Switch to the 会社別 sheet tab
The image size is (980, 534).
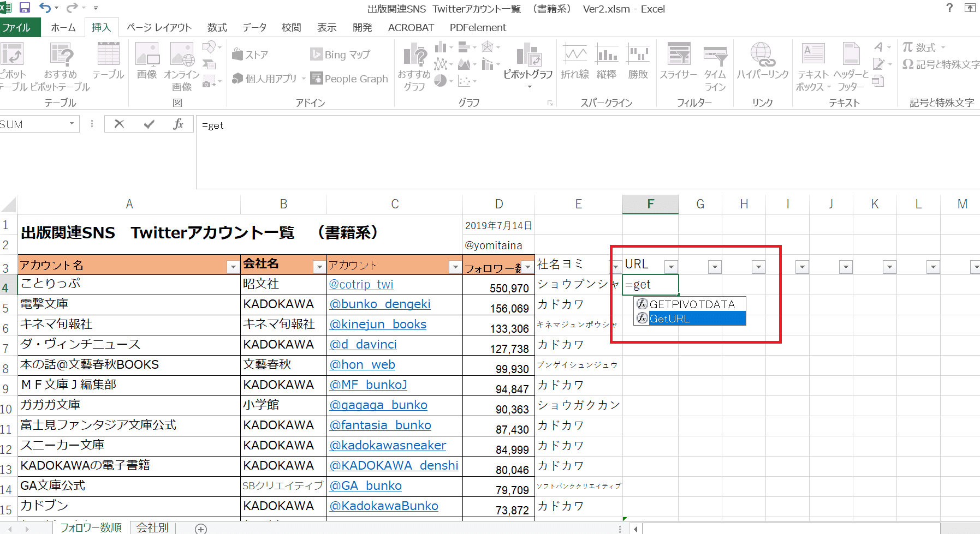(152, 527)
